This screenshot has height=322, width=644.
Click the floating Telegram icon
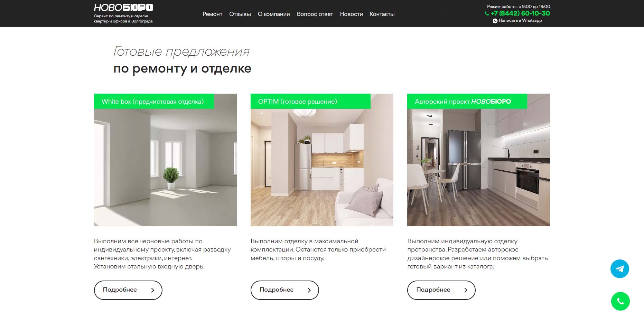pyautogui.click(x=619, y=269)
